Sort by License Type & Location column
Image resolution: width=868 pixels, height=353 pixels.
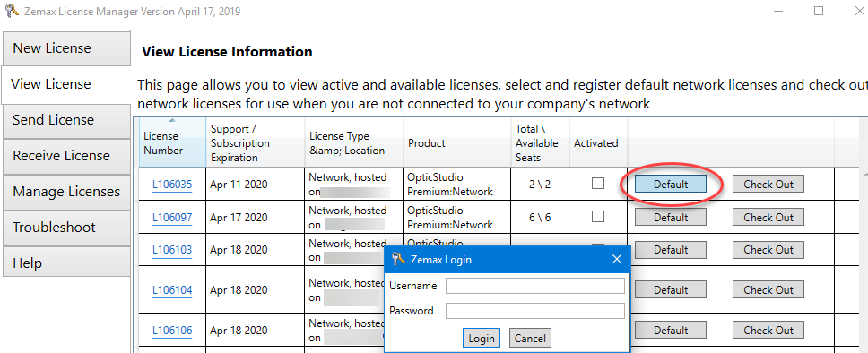[354, 142]
